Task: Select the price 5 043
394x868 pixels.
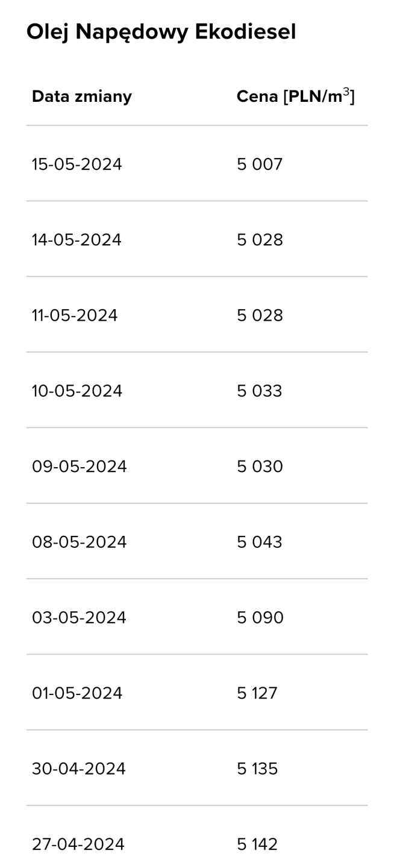Action: (260, 542)
